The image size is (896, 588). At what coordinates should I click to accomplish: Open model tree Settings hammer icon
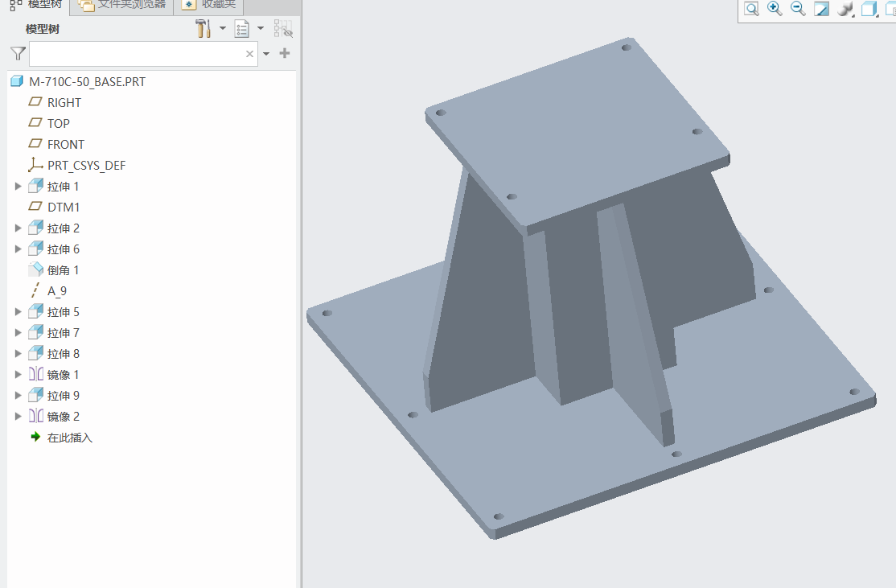pyautogui.click(x=203, y=29)
